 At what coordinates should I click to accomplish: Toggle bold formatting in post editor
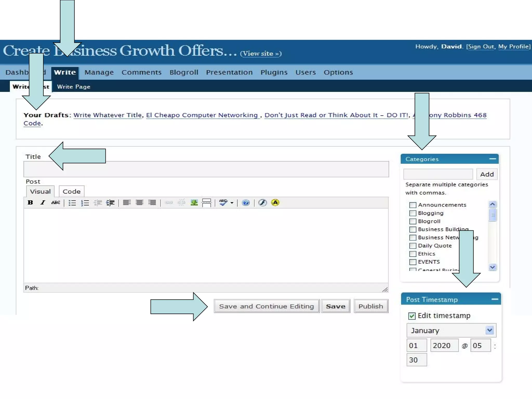pyautogui.click(x=30, y=203)
